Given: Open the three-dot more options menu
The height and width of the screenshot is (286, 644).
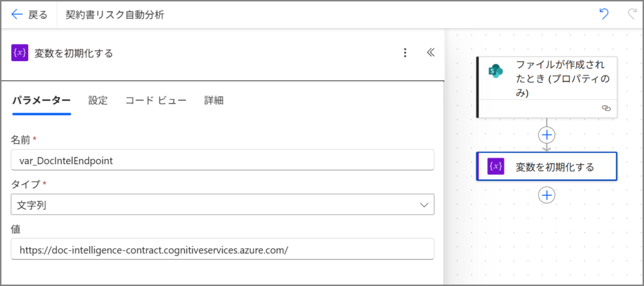Looking at the screenshot, I should (x=406, y=53).
